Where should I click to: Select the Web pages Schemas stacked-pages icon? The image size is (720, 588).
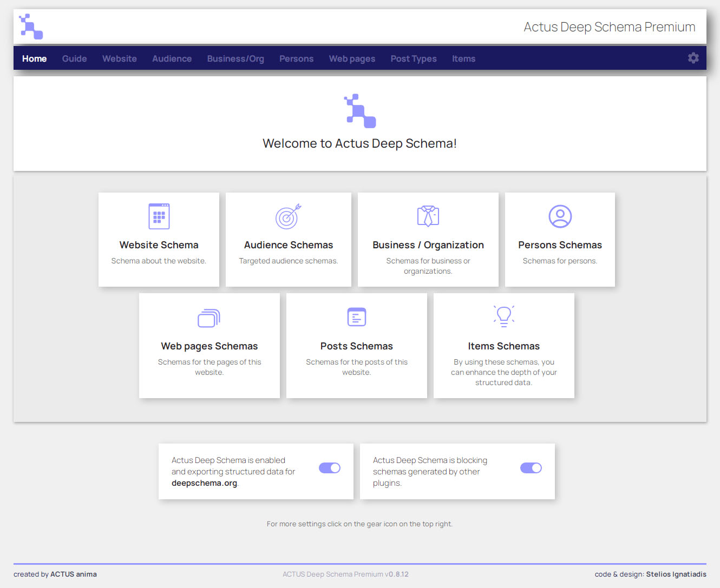pyautogui.click(x=209, y=317)
